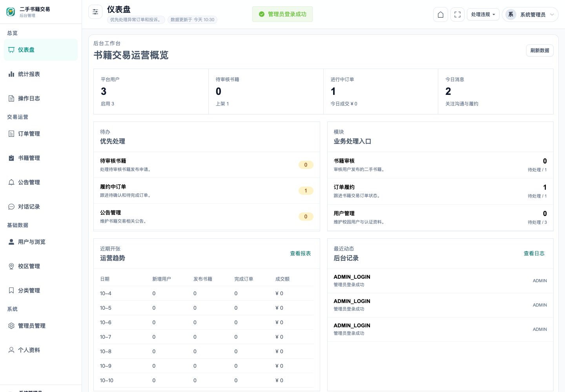Click the date cell 10-7

106,337
